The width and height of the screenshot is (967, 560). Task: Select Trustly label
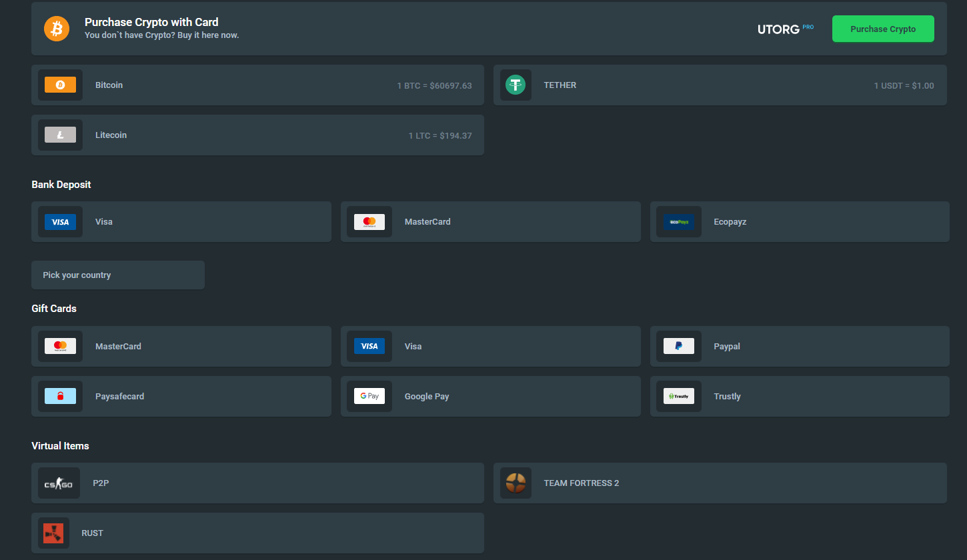tap(727, 396)
